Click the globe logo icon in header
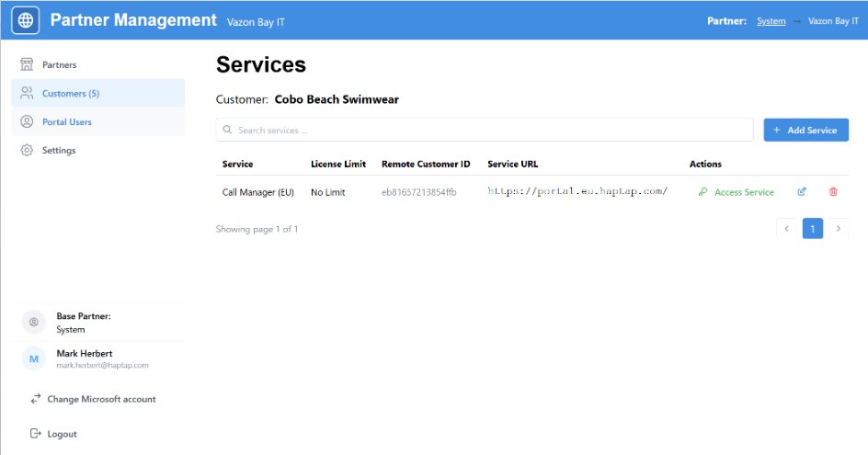The height and width of the screenshot is (455, 868). [26, 20]
